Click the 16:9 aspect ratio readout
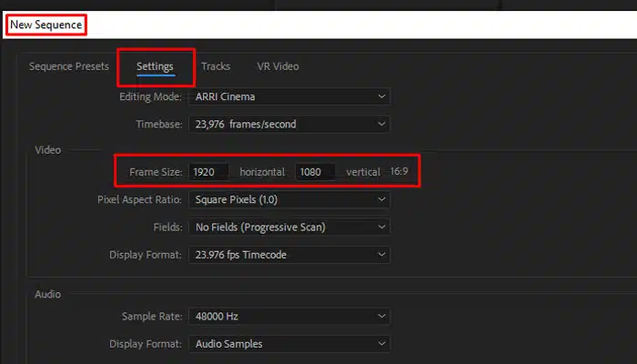 (x=399, y=171)
